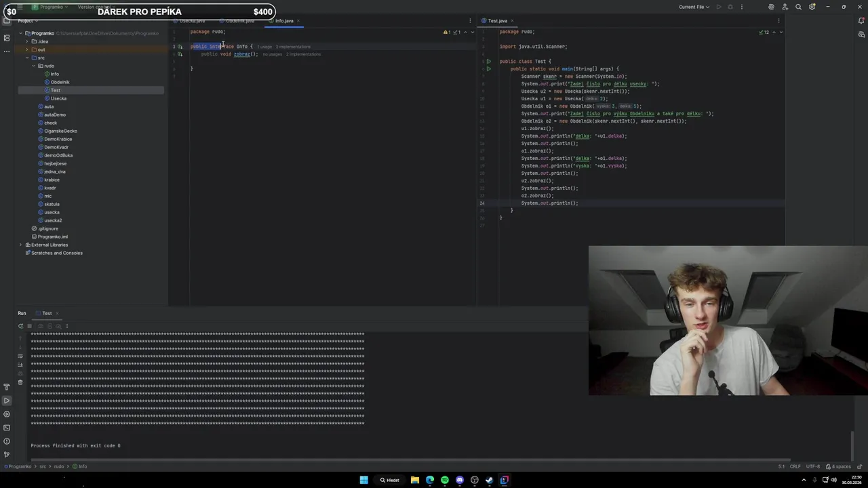
Task: Open the Project tool window icon
Action: (x=7, y=20)
